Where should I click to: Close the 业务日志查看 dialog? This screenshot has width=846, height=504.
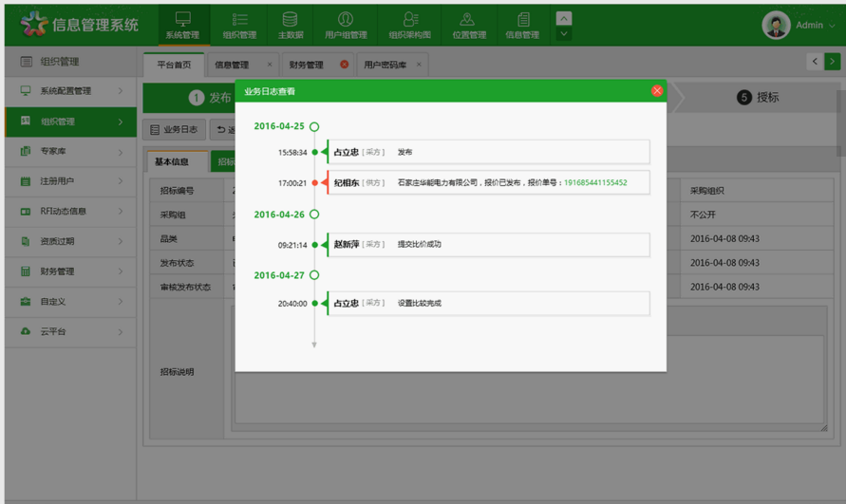[657, 91]
